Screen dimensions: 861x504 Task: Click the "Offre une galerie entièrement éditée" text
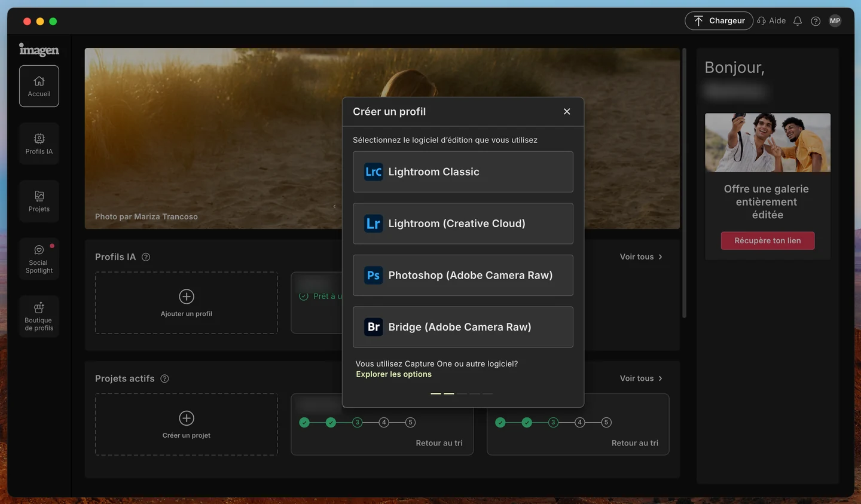[767, 202]
